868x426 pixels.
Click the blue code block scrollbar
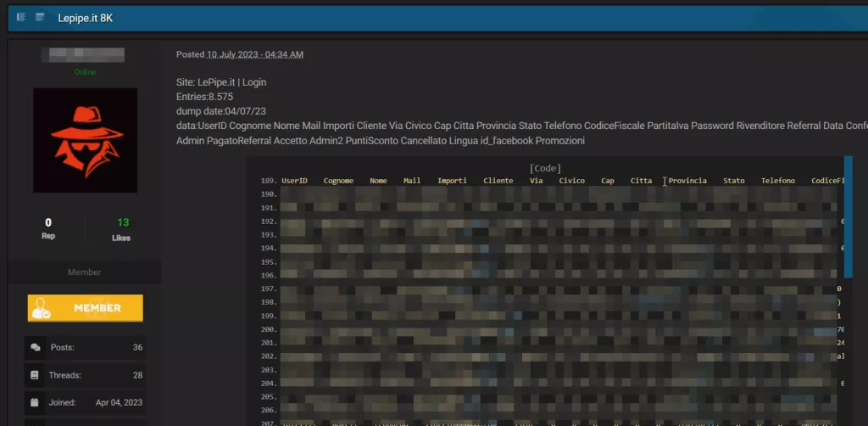point(848,216)
